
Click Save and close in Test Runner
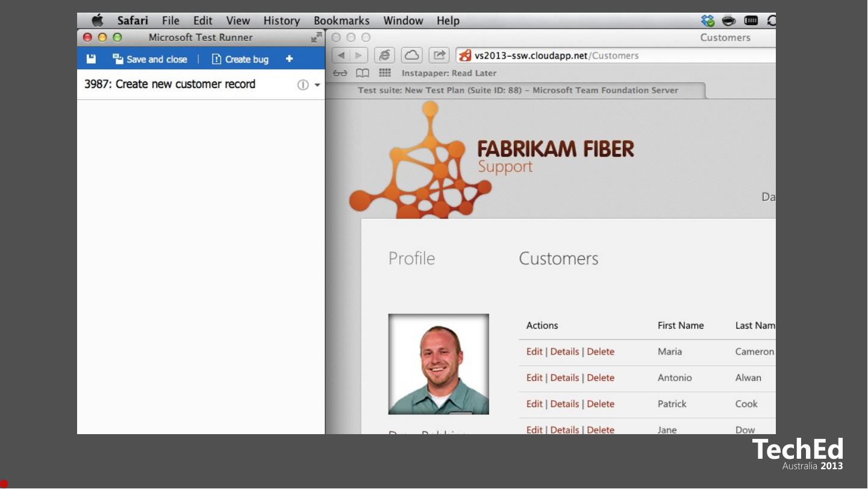[x=151, y=59]
